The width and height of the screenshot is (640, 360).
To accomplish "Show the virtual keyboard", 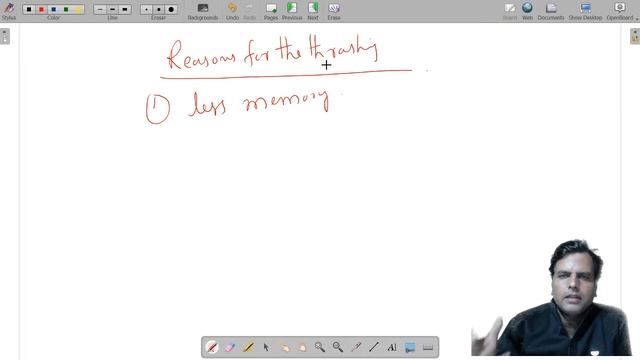I will [x=428, y=347].
